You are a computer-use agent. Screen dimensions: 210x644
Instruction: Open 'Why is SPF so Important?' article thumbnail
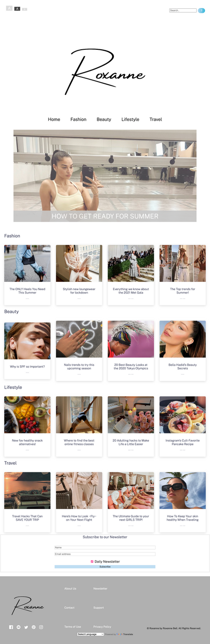27,340
